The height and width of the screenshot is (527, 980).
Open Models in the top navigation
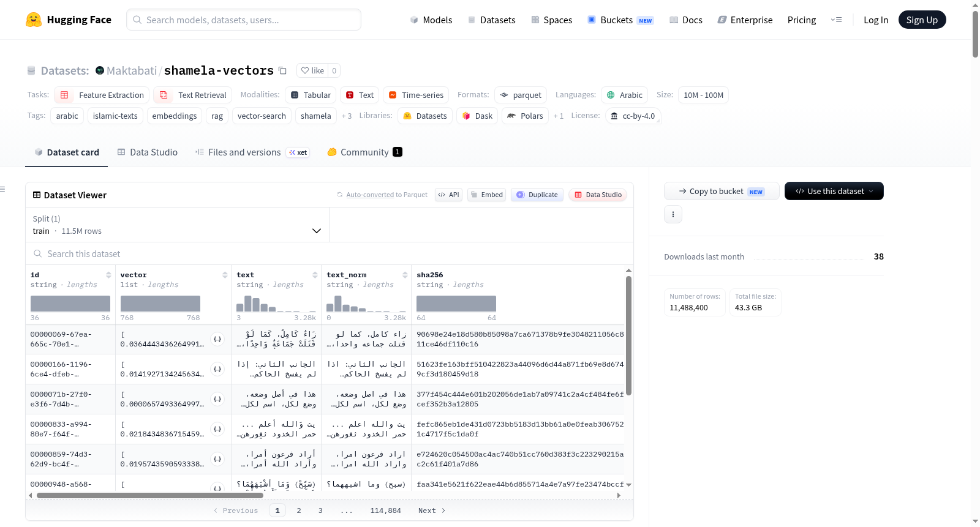[431, 20]
